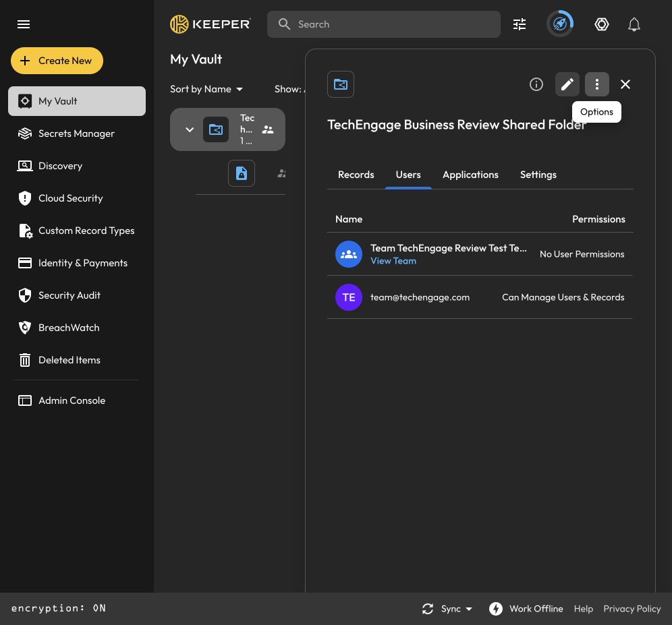Click 'Can Manage Users & Records' text
Screen dimensions: 672x625
(x=563, y=297)
